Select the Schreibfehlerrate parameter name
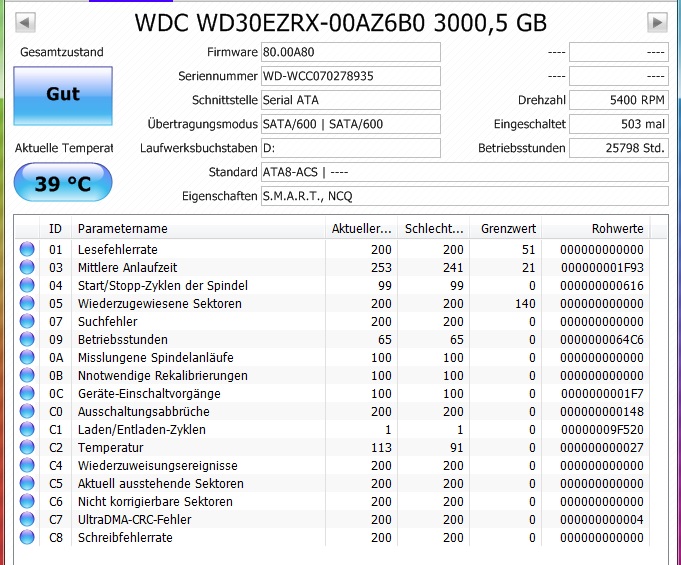 tap(125, 538)
